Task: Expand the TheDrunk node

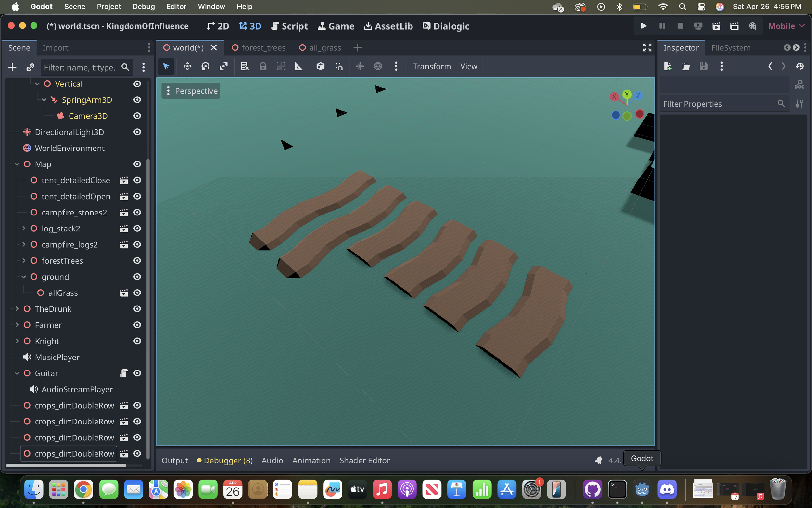Action: tap(17, 309)
